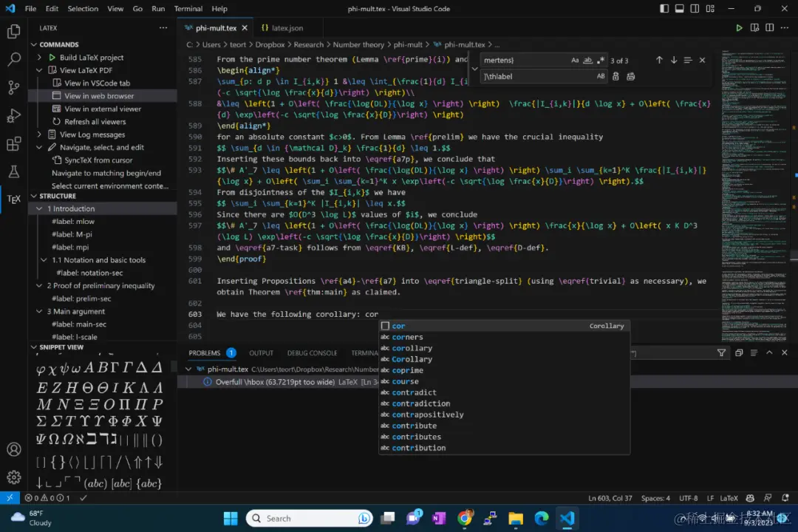The width and height of the screenshot is (798, 532).
Task: Choose the Corollary suggestion in autocomplete
Action: click(x=412, y=359)
